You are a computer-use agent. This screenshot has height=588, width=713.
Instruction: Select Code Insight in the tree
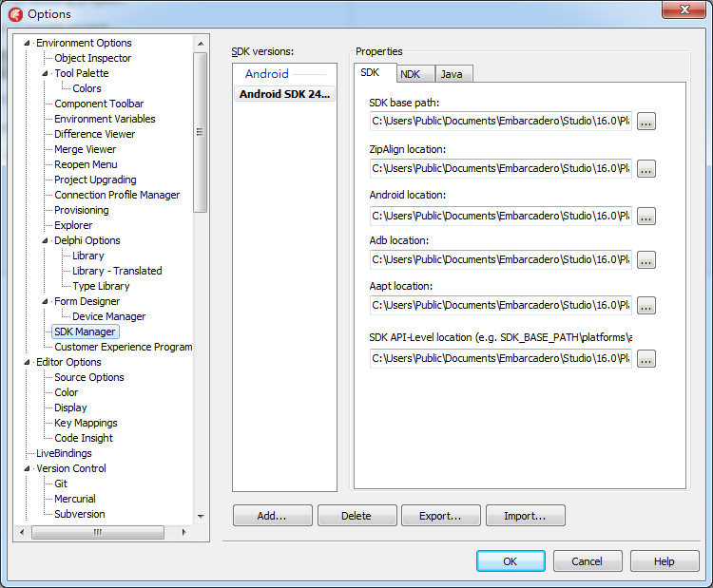(84, 439)
